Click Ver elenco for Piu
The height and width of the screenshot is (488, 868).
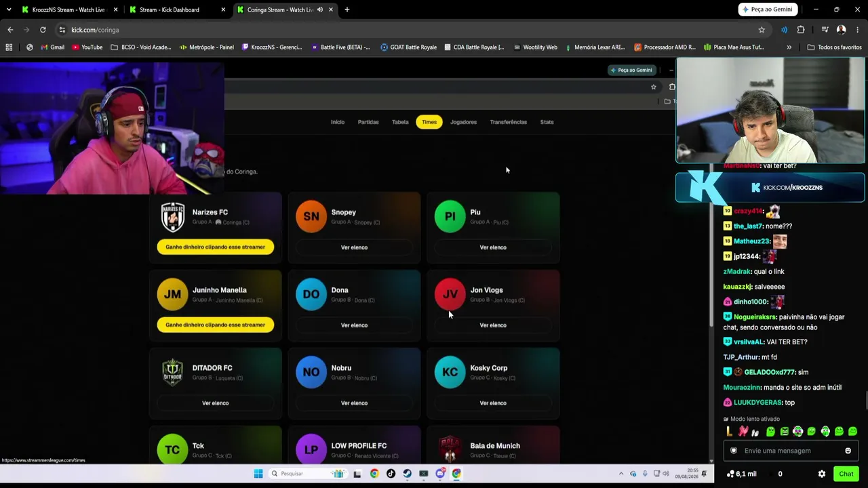click(493, 247)
